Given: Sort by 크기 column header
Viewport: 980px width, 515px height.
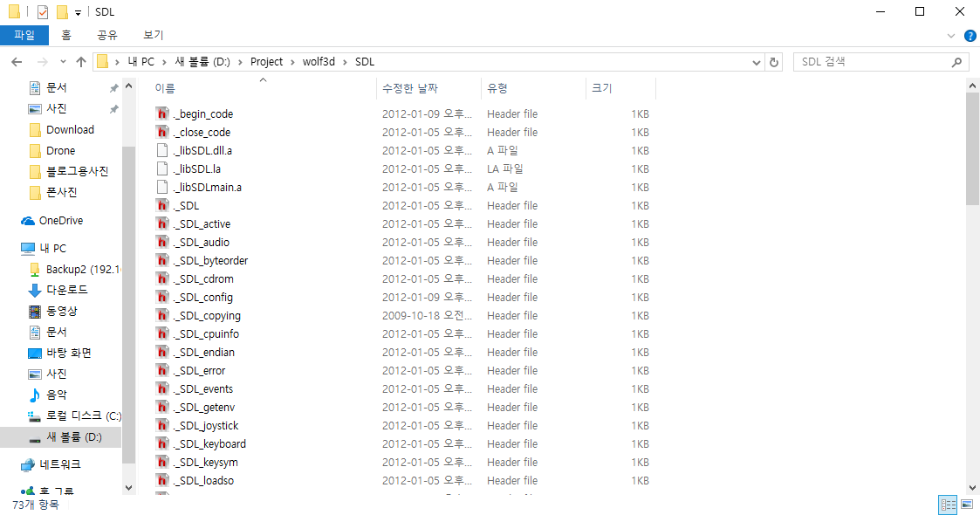Looking at the screenshot, I should 602,88.
